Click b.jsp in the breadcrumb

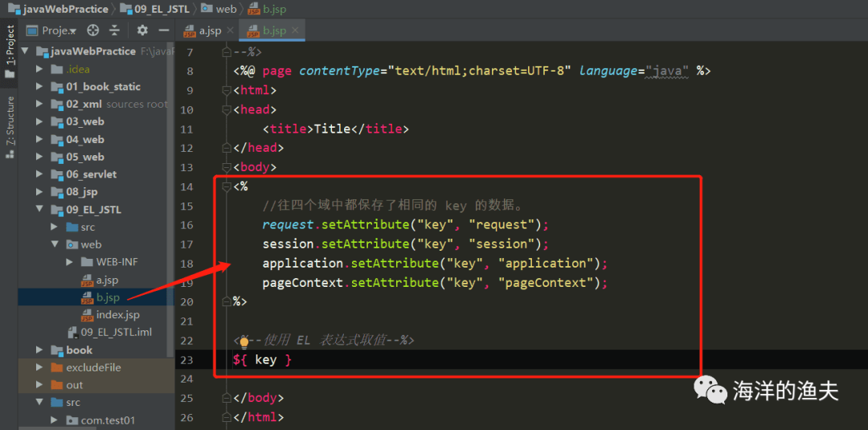point(268,8)
